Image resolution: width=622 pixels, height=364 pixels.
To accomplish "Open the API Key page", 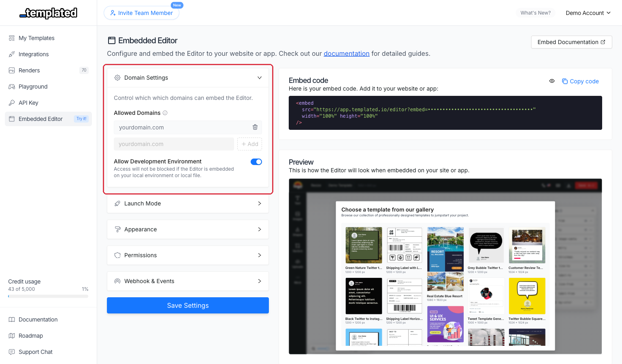I will click(28, 103).
